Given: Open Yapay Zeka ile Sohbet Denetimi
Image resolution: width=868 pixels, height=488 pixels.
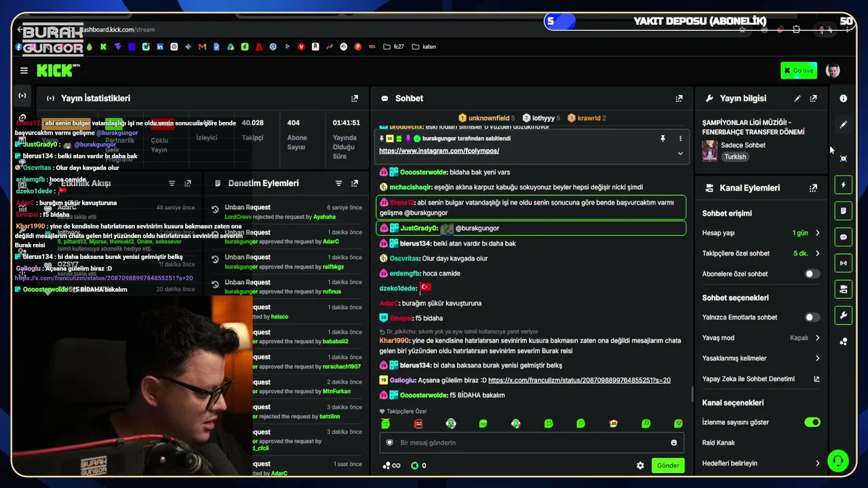Looking at the screenshot, I should click(761, 379).
